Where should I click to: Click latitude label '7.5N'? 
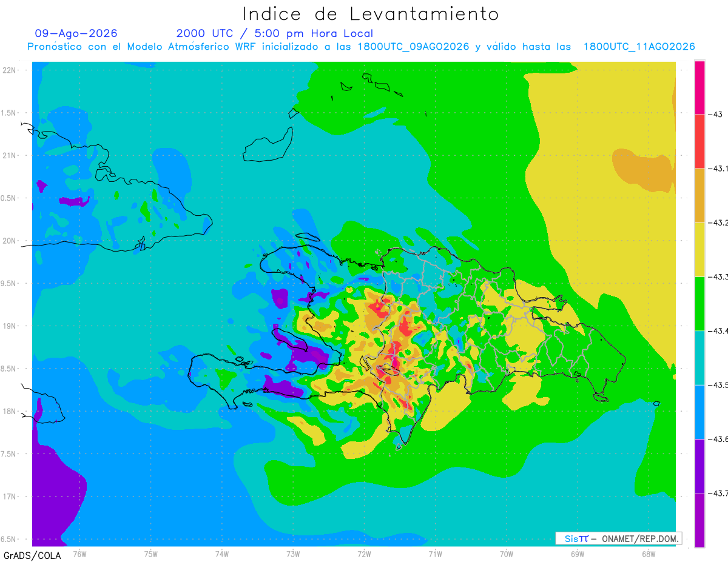[9, 454]
